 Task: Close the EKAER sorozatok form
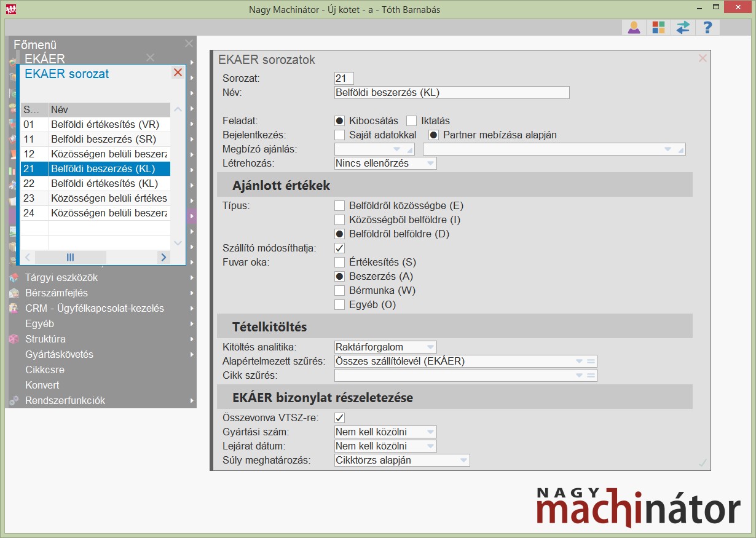[703, 58]
